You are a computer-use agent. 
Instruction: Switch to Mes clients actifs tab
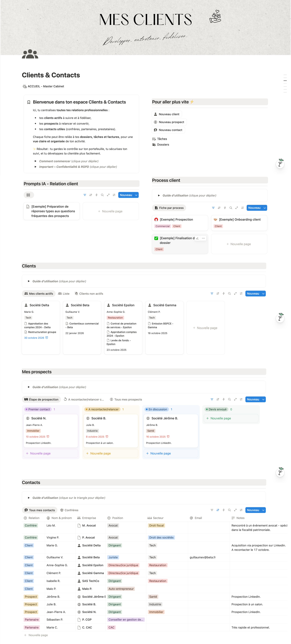click(x=39, y=294)
